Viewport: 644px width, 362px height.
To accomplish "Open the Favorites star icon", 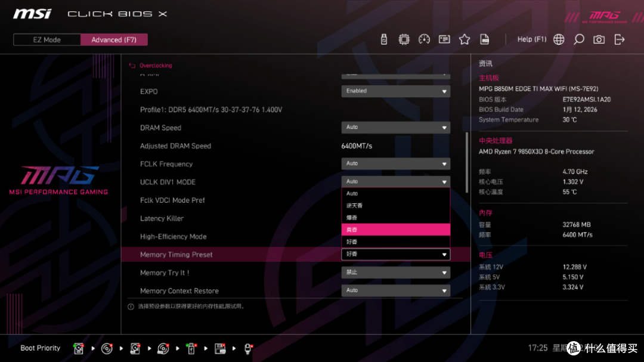I will 464,39.
